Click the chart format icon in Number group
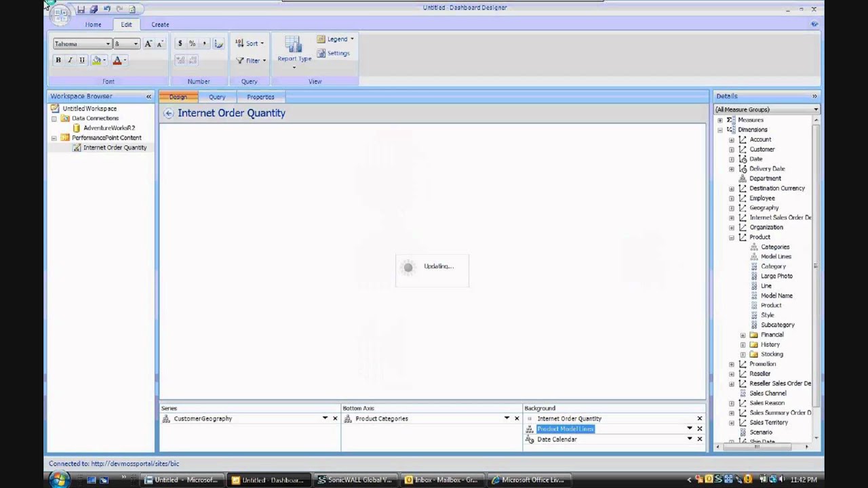868x488 pixels. (x=218, y=43)
